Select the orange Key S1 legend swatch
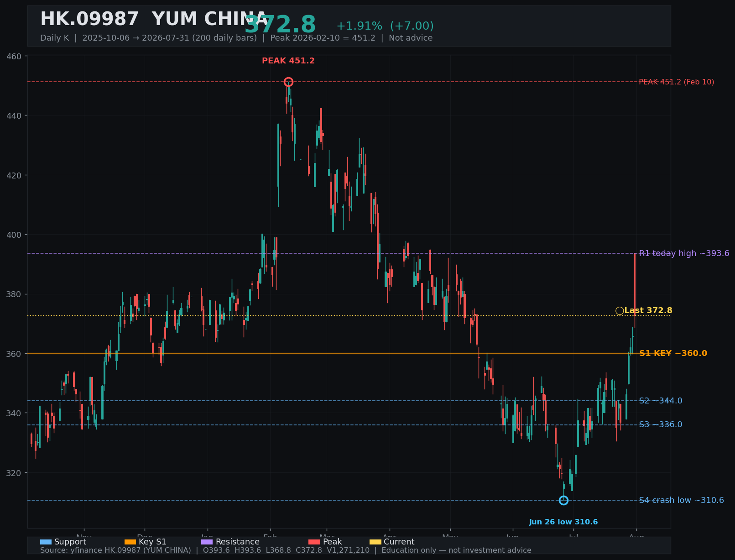The height and width of the screenshot is (560, 735). point(130,542)
